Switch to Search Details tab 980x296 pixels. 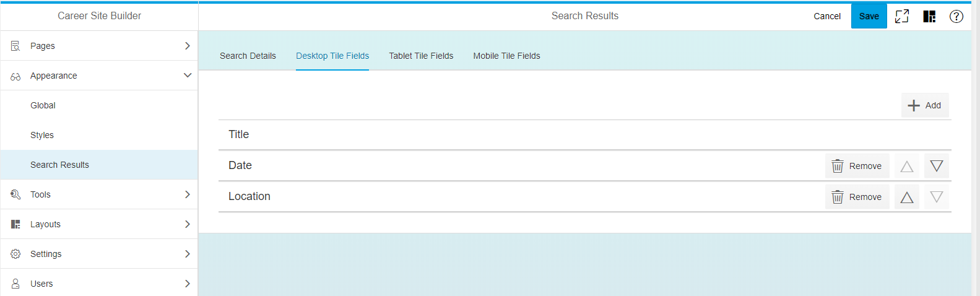(248, 56)
